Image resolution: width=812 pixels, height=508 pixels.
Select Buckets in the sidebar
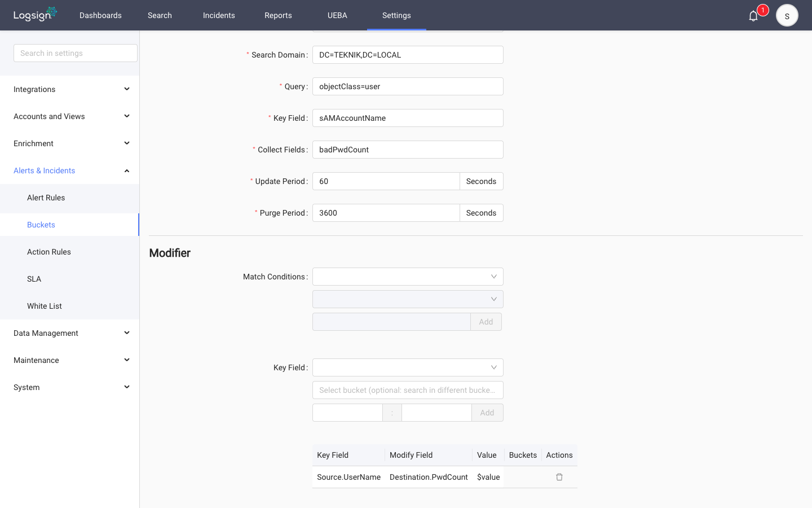point(70,225)
